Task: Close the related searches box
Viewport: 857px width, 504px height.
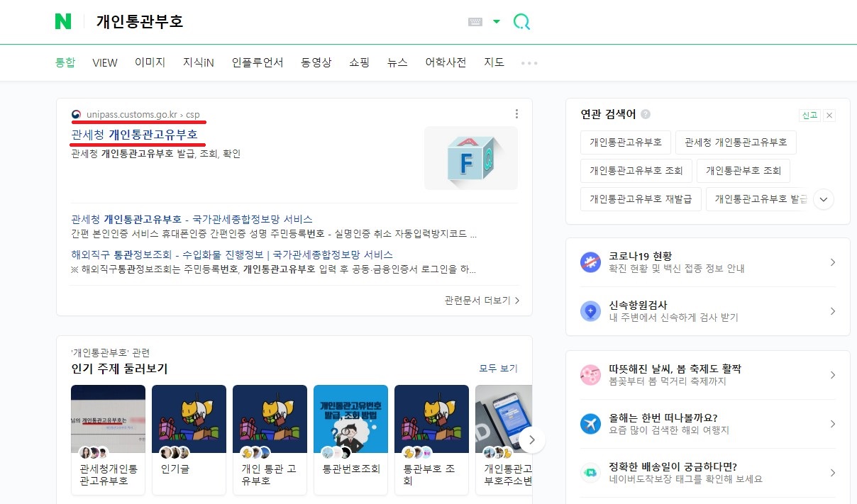Action: [x=829, y=115]
